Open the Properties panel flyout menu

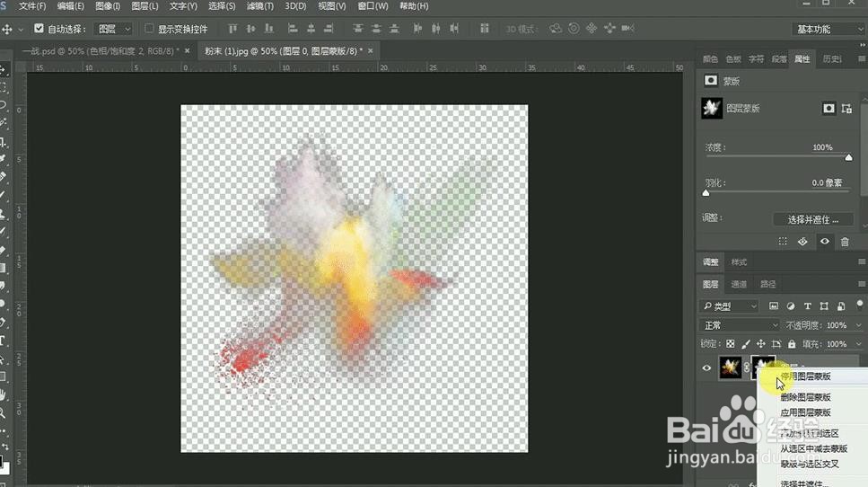[x=862, y=58]
